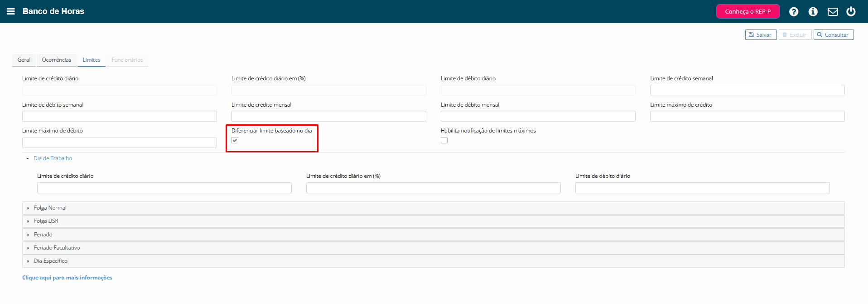This screenshot has width=868, height=304.
Task: Click the power logout icon
Action: (851, 11)
